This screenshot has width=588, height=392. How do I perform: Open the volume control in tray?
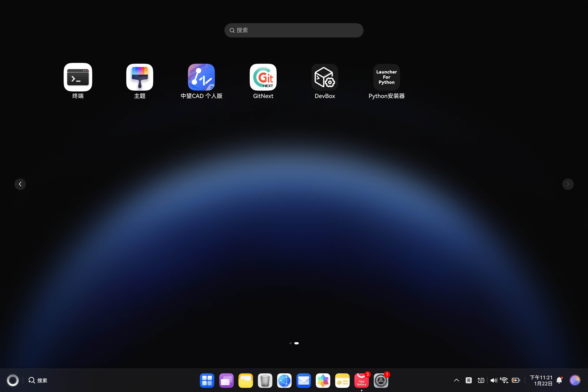pos(494,380)
